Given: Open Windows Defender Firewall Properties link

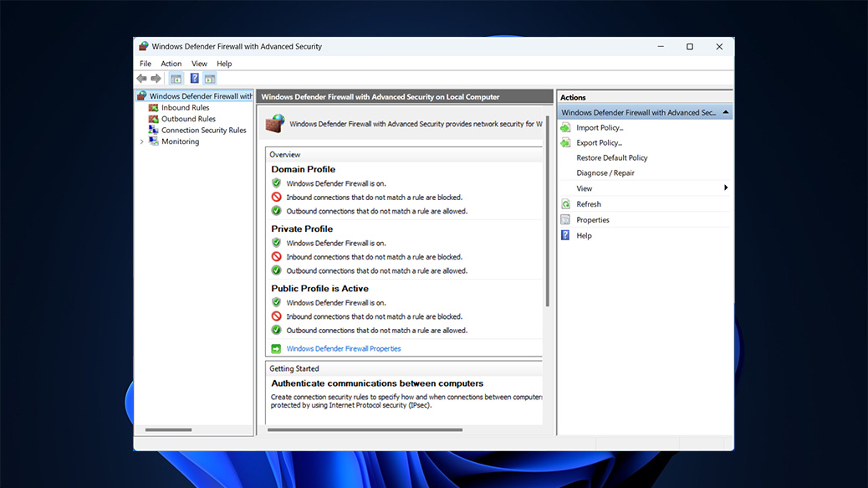Looking at the screenshot, I should coord(344,348).
